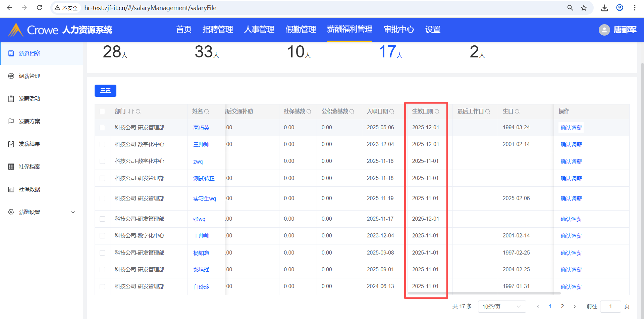The width and height of the screenshot is (644, 319).
Task: Toggle the select-all checkbox in table header
Action: (102, 111)
